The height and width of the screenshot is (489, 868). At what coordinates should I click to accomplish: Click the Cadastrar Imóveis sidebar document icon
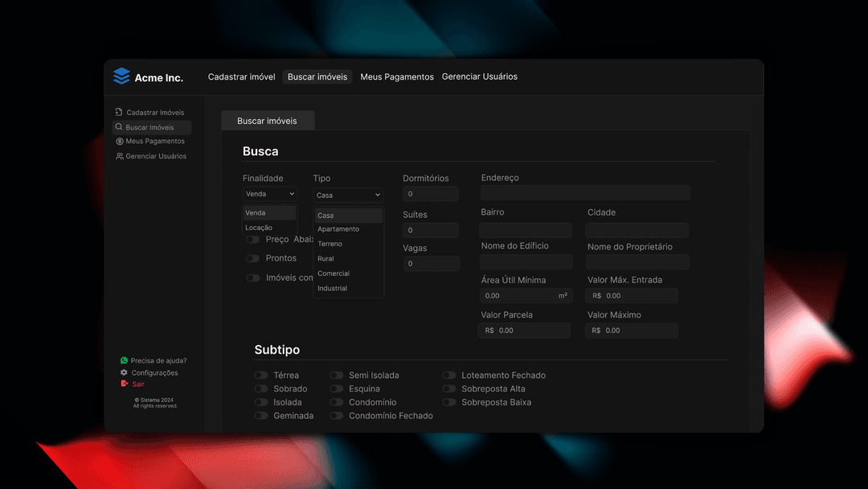point(119,113)
